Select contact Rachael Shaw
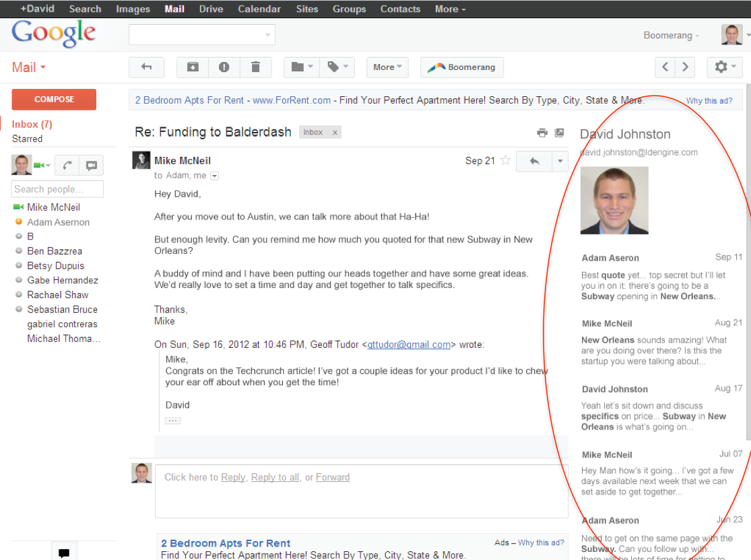 coord(58,295)
